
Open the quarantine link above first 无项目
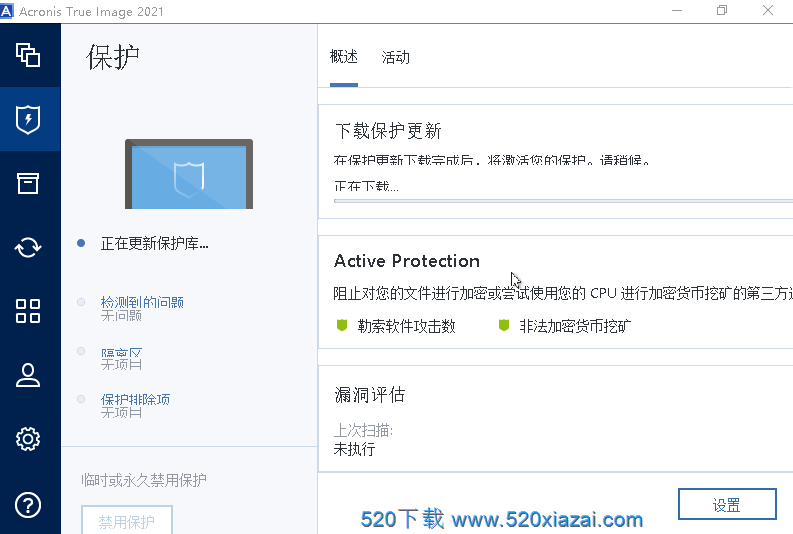point(121,352)
